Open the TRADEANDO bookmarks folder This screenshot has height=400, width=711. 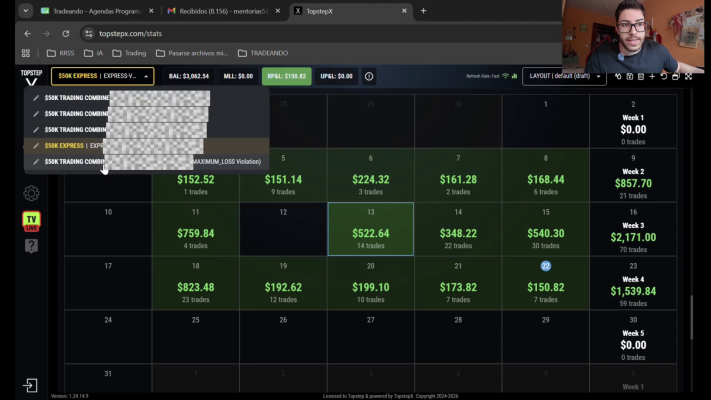263,53
